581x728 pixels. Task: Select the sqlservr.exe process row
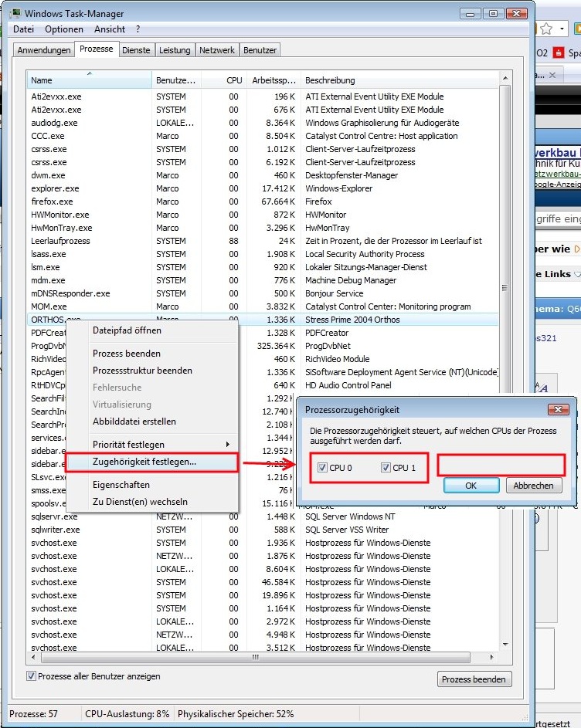[x=263, y=516]
